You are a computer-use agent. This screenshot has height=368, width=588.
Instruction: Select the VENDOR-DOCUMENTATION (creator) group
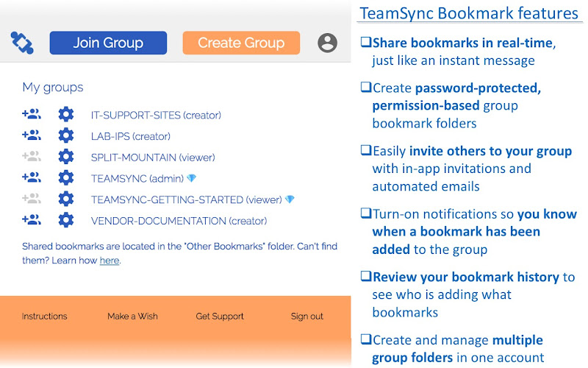pos(179,221)
